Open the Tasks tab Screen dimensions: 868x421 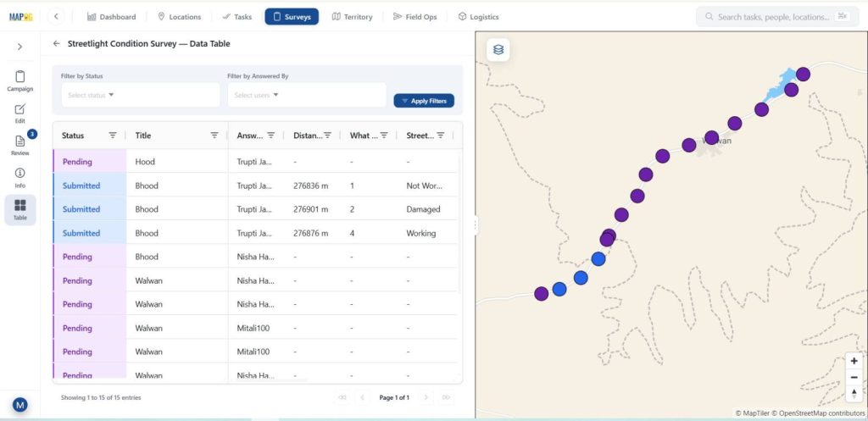pyautogui.click(x=237, y=17)
